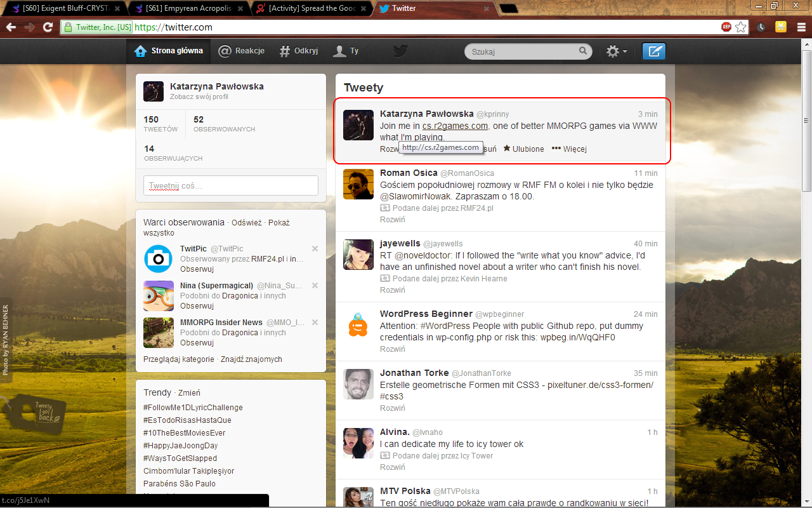Dismiss the MMORPG Insider News suggestion
The width and height of the screenshot is (812, 508).
pyautogui.click(x=315, y=322)
